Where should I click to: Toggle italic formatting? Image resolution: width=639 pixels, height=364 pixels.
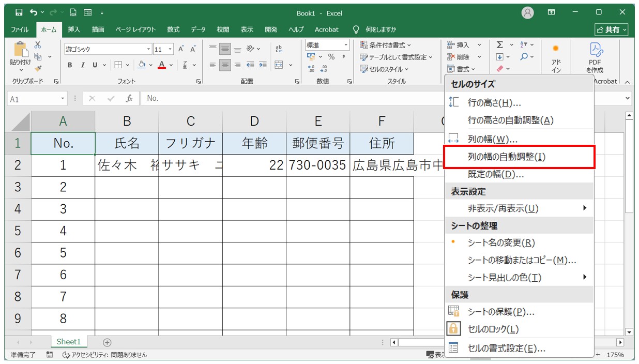pos(82,65)
